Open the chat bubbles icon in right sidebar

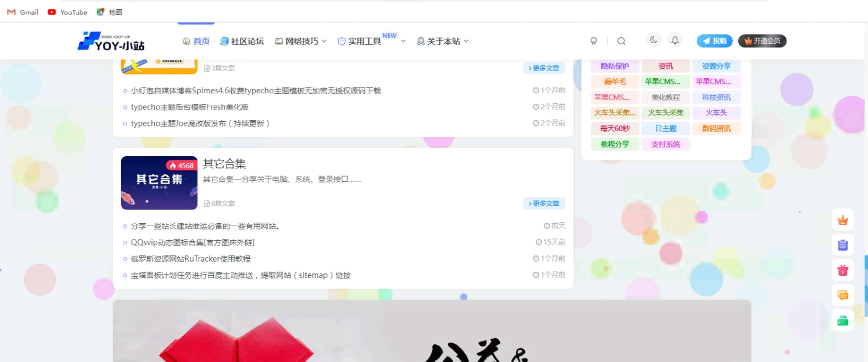(x=842, y=295)
